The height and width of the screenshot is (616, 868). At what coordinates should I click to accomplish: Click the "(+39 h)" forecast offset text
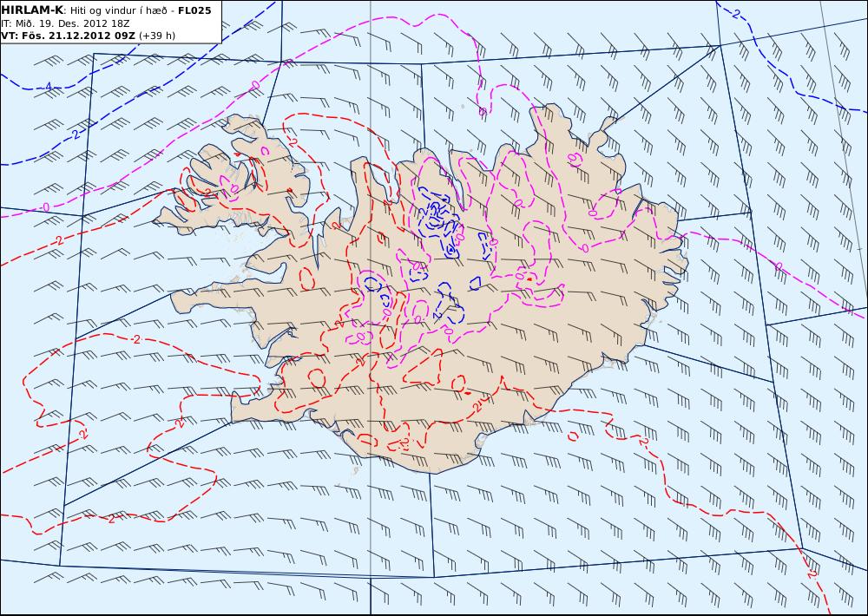[156, 36]
